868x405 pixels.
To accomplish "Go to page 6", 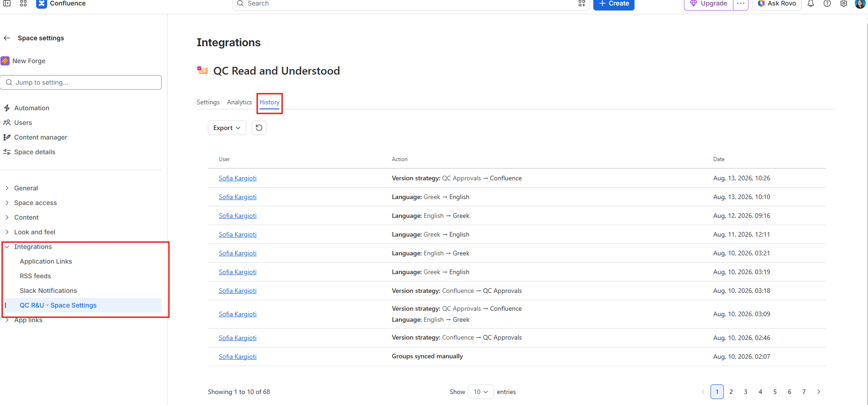I will click(x=790, y=392).
